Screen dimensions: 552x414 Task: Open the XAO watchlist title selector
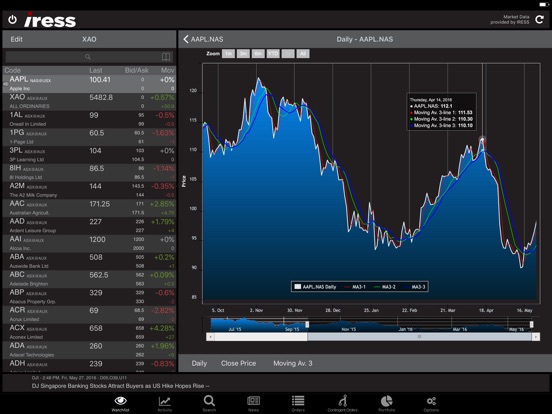point(89,39)
